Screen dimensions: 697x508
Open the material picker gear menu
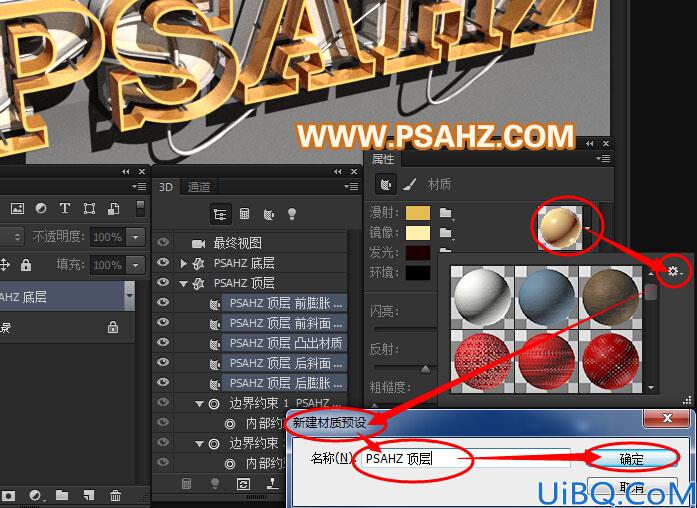pos(674,271)
